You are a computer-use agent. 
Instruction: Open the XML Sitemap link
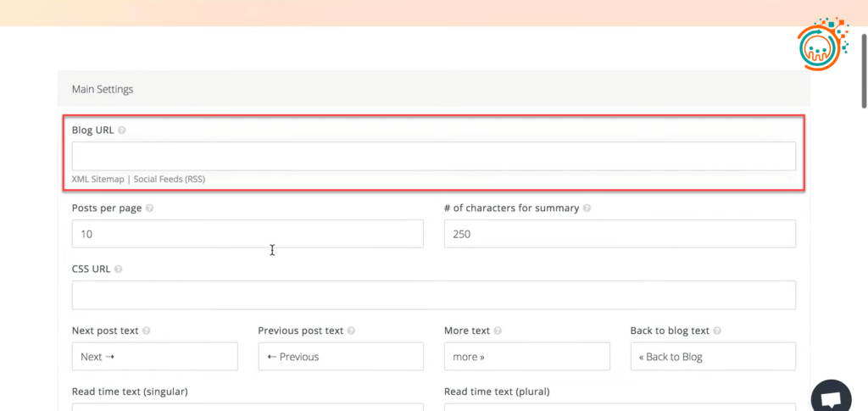(x=98, y=180)
